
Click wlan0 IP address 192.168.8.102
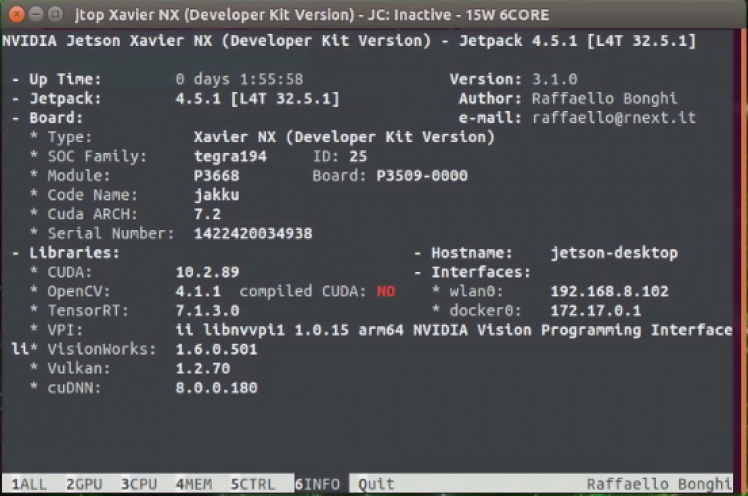point(610,291)
